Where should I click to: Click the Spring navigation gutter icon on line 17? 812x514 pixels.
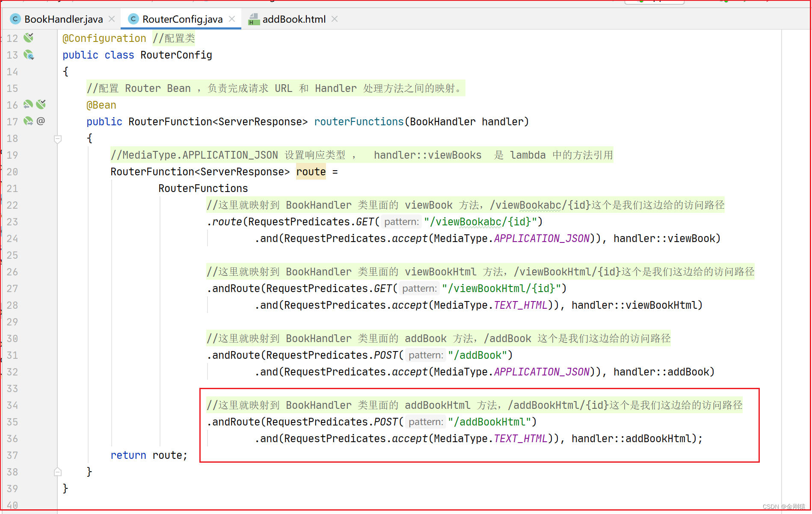click(28, 121)
